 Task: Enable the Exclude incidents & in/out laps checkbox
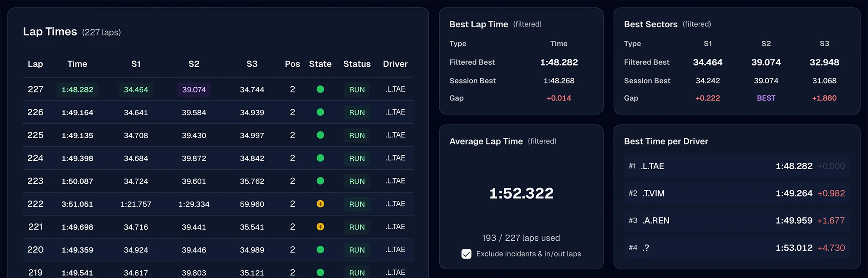[467, 254]
